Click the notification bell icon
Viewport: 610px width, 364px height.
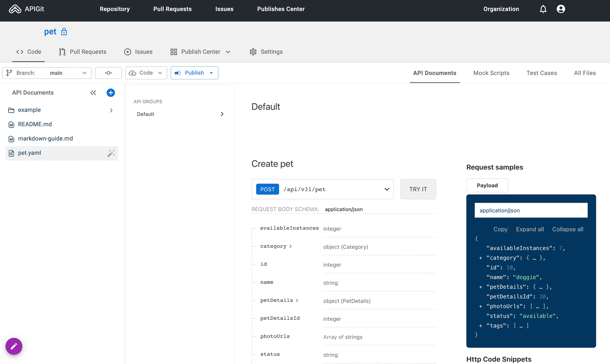pyautogui.click(x=543, y=9)
